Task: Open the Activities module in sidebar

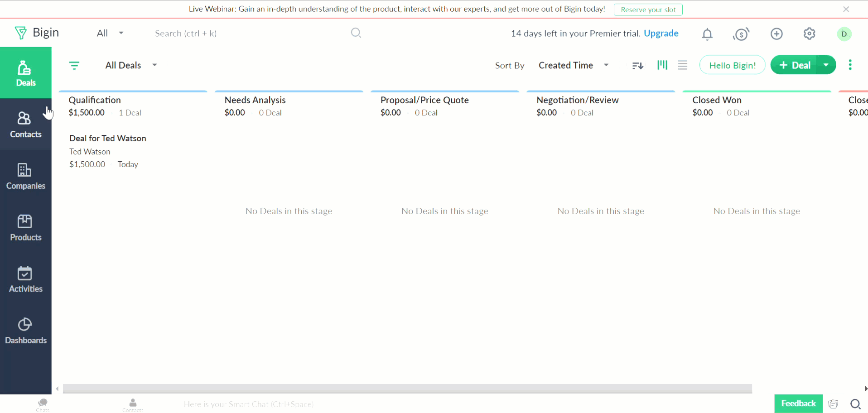Action: [26, 279]
